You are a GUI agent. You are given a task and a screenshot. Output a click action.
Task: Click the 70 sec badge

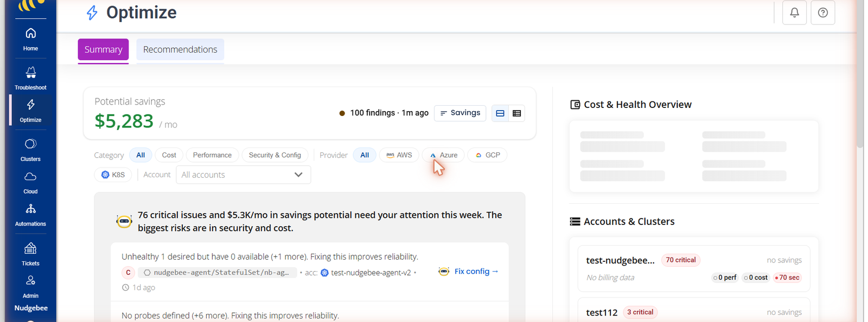(x=787, y=278)
